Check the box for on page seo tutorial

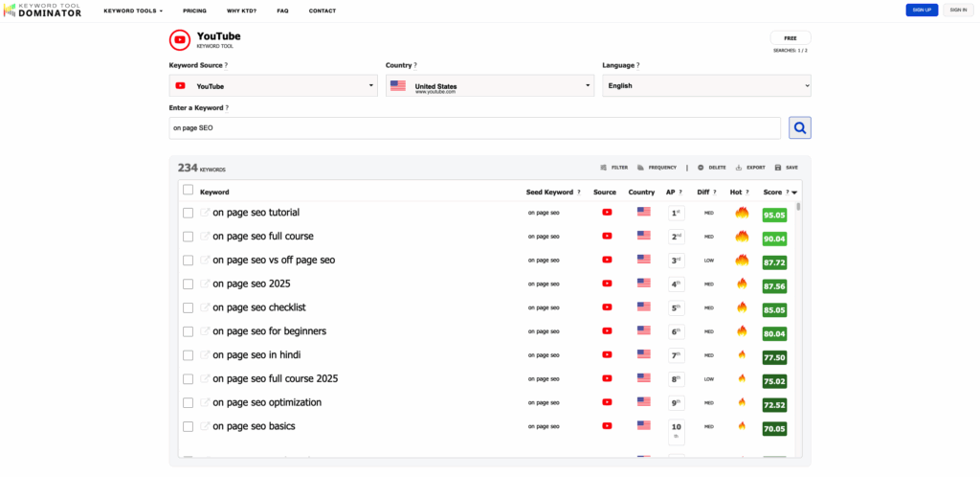coord(188,214)
